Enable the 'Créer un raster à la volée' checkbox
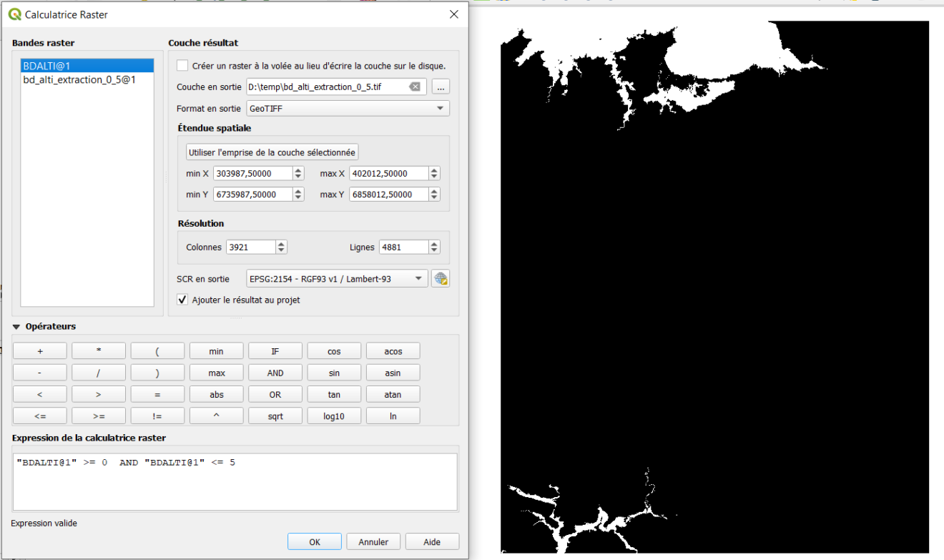The image size is (944, 560). point(183,65)
